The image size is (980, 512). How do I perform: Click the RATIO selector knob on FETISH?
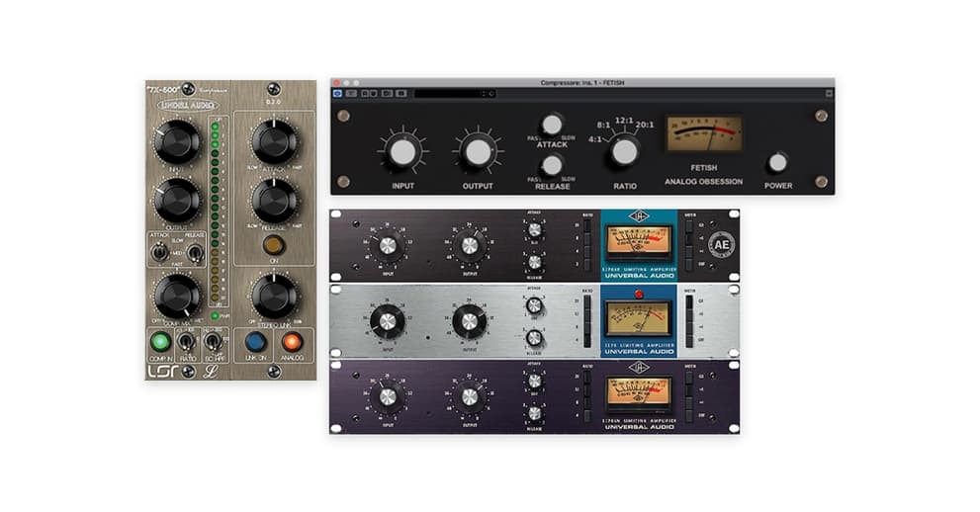[x=624, y=152]
